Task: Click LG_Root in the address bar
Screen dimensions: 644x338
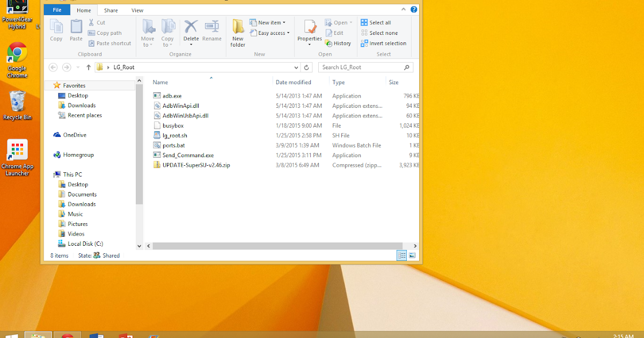Action: coord(123,68)
